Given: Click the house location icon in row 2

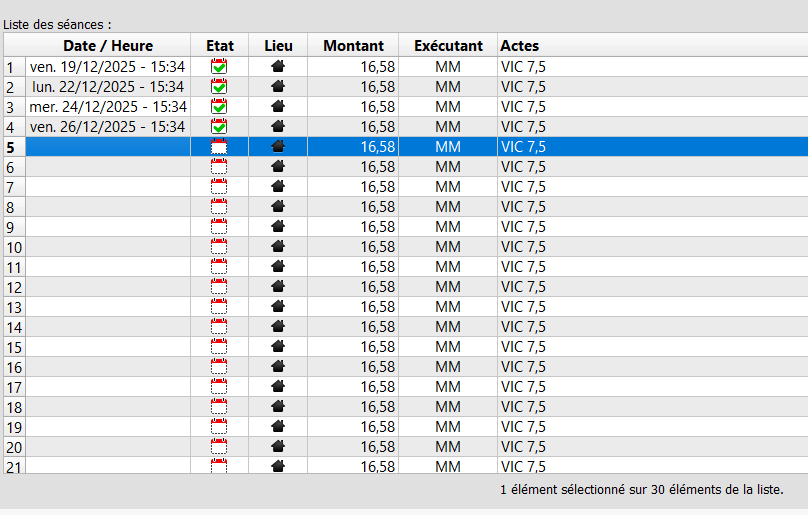Looking at the screenshot, I should pos(278,87).
